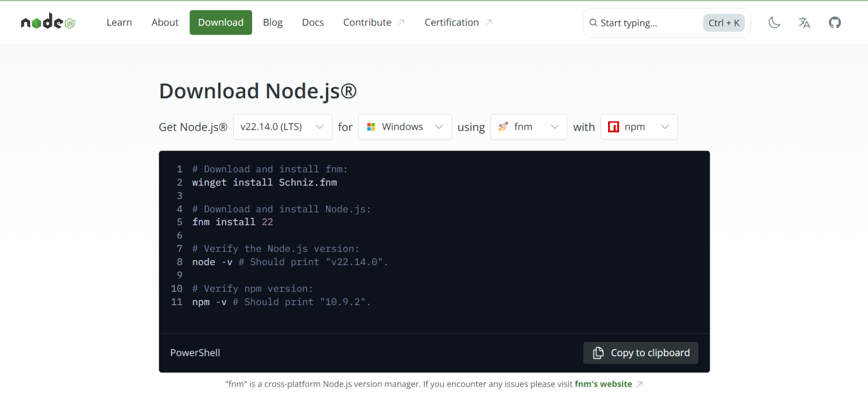The image size is (868, 403).
Task: Open the Node.js GitHub repository
Action: coord(835,23)
